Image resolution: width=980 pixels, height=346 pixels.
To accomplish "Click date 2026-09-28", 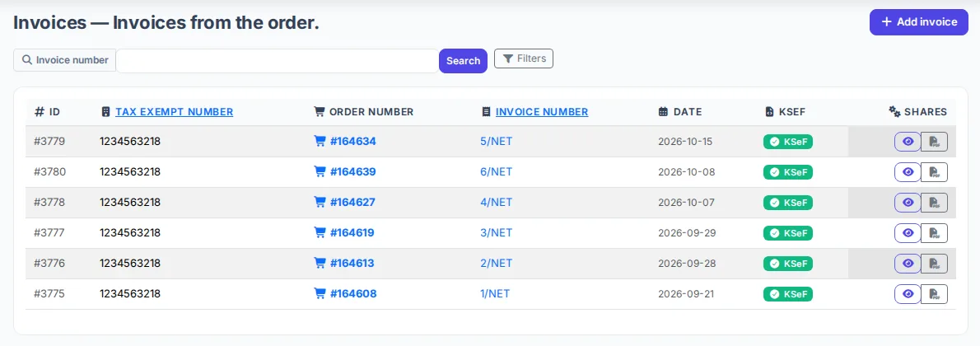I will [687, 264].
